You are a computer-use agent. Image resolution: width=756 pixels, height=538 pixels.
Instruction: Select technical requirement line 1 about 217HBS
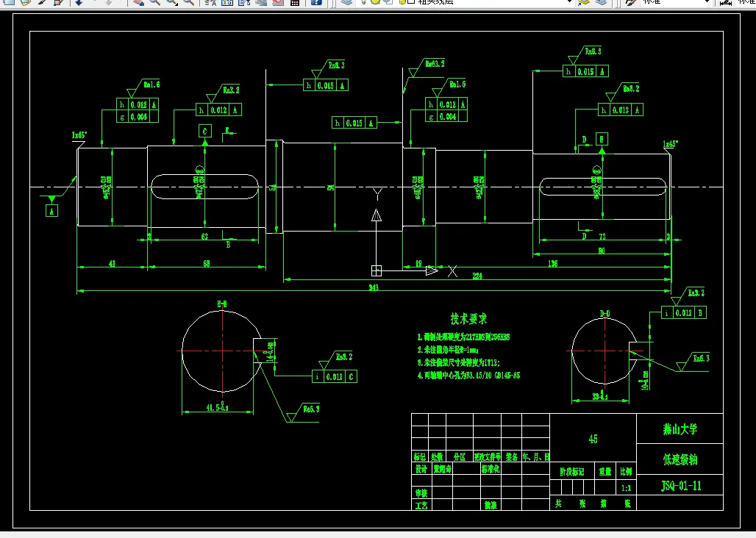463,337
